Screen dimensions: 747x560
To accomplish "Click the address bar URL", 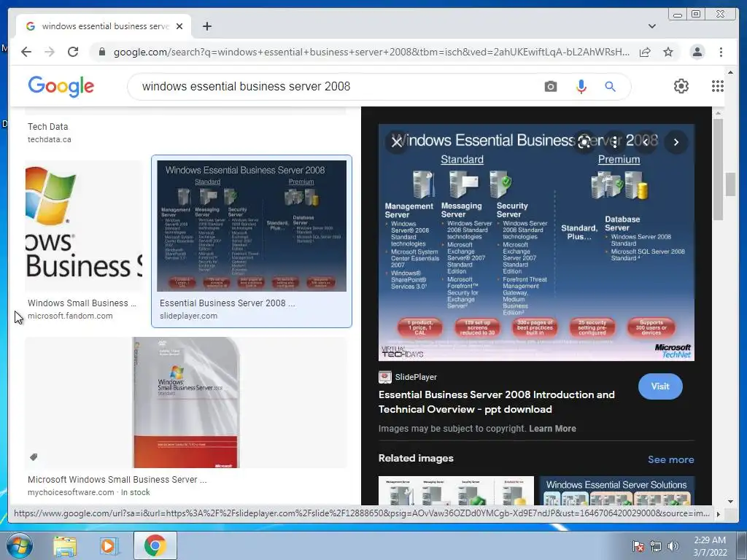I will click(x=371, y=52).
